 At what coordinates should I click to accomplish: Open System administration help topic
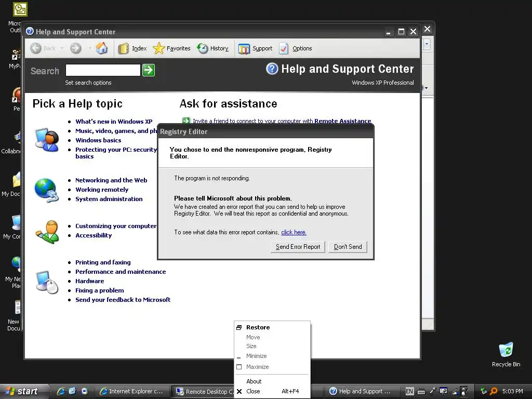(109, 199)
